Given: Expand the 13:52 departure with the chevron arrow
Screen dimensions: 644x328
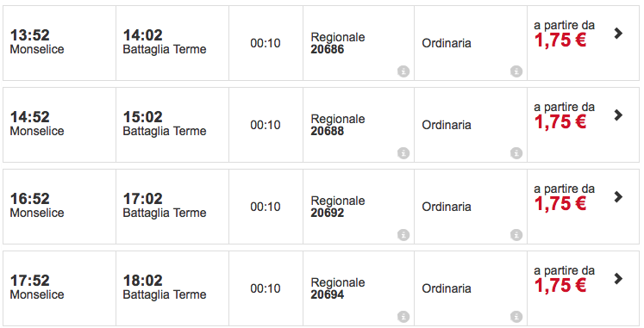Looking at the screenshot, I should tap(618, 34).
